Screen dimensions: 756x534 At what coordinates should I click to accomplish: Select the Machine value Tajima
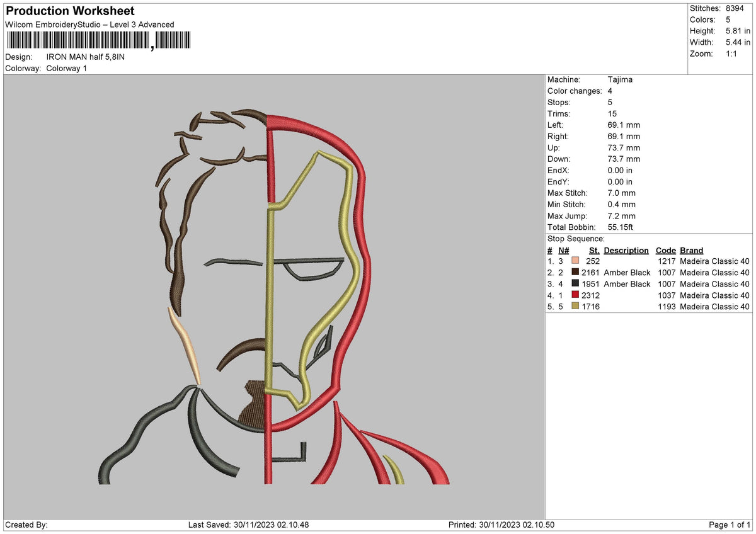pos(620,79)
